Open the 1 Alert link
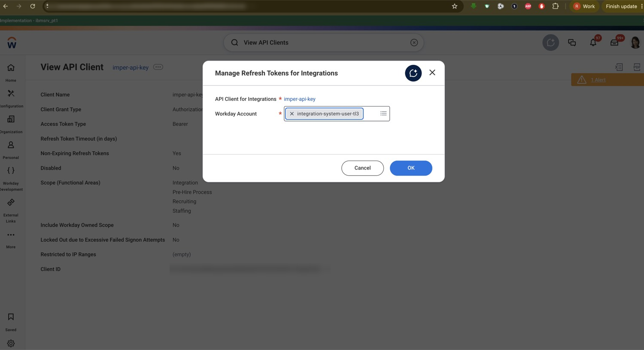644x350 pixels. [x=598, y=80]
